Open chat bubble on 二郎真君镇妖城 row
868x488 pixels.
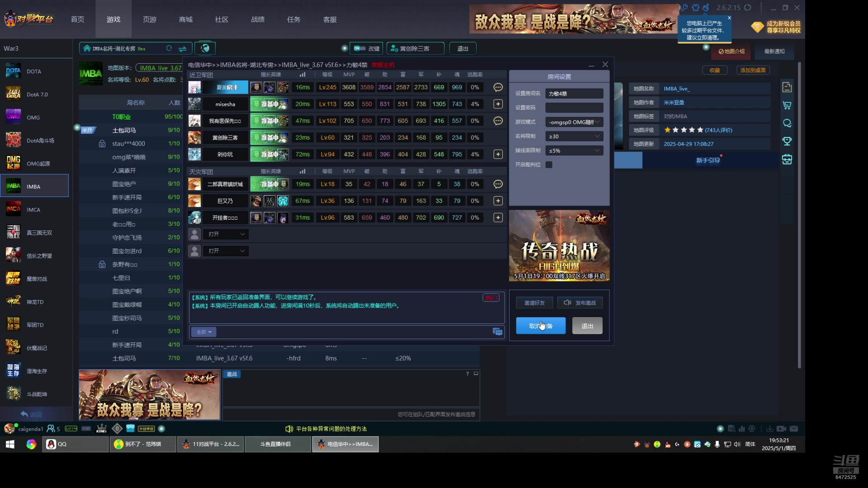498,184
